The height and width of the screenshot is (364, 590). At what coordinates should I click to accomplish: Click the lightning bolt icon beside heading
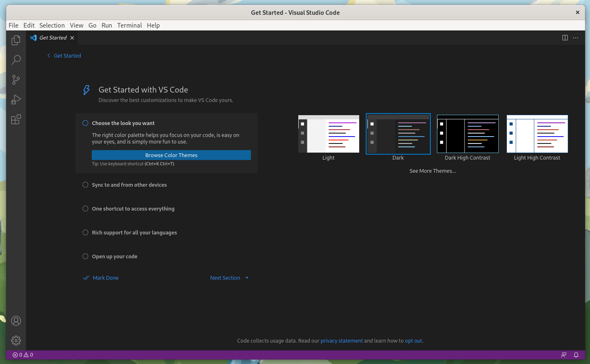86,90
